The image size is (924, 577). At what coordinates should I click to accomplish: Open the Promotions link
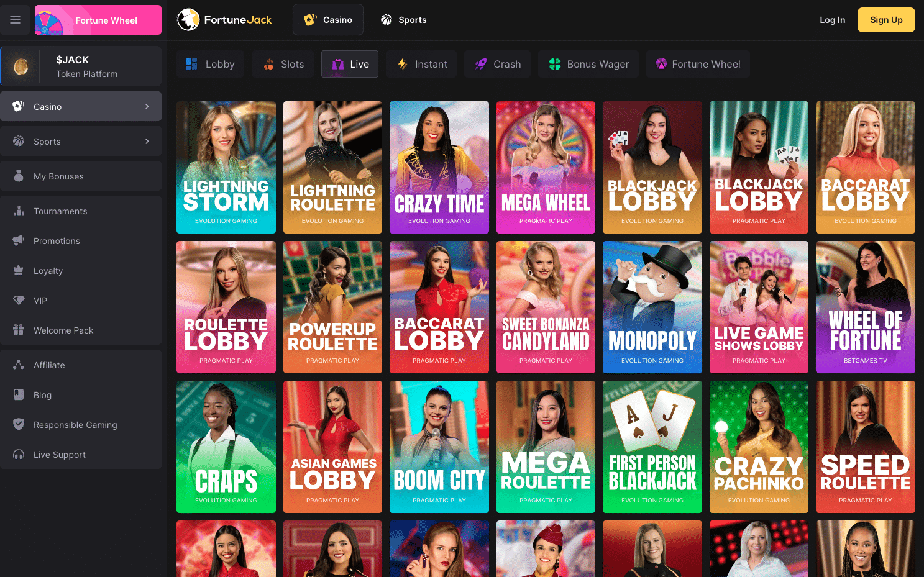[81, 240]
